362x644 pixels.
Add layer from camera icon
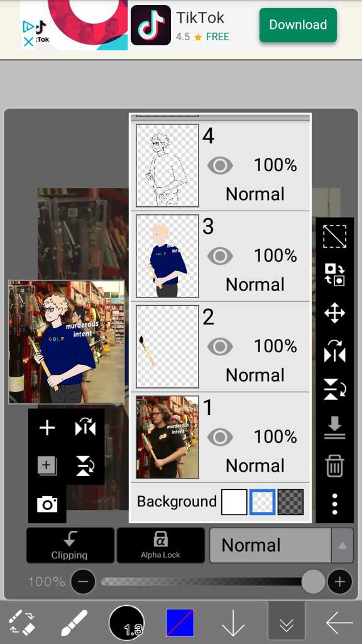[47, 504]
